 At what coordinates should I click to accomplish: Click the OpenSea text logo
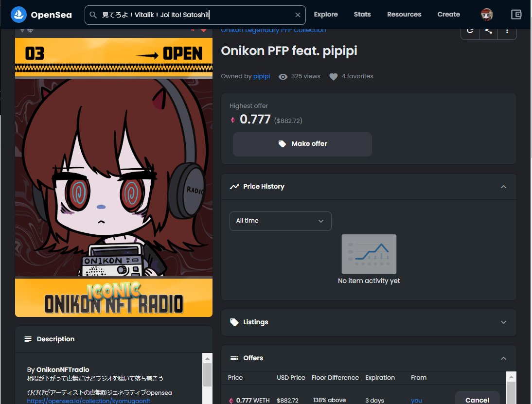click(51, 15)
